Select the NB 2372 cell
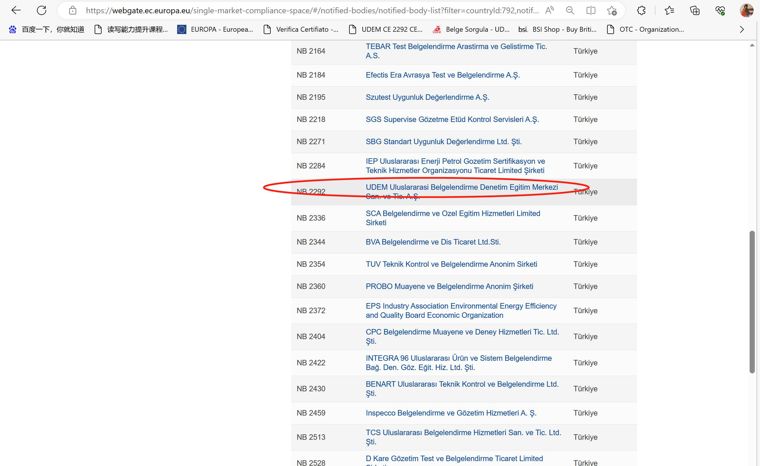This screenshot has width=760, height=466. point(311,310)
